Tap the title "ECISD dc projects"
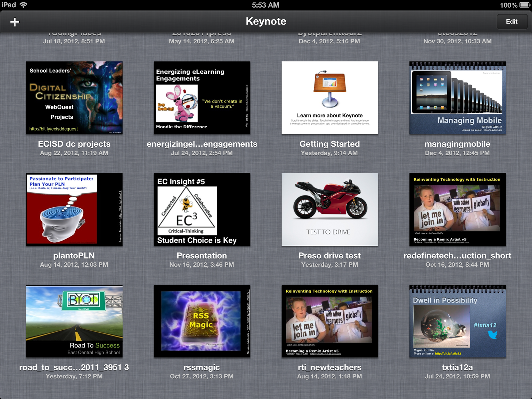Image resolution: width=532 pixels, height=399 pixels. [74, 144]
